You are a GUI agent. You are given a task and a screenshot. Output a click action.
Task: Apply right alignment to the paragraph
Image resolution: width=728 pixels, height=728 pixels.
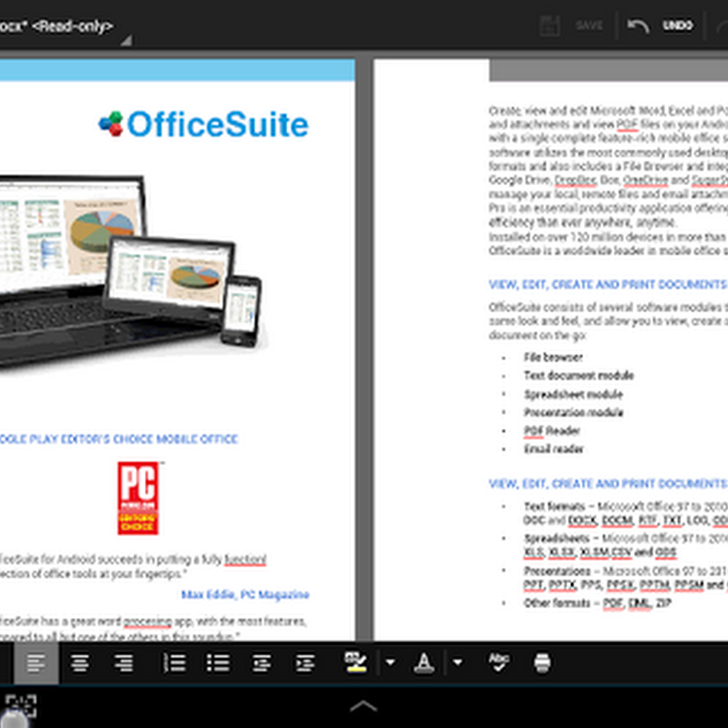(124, 663)
